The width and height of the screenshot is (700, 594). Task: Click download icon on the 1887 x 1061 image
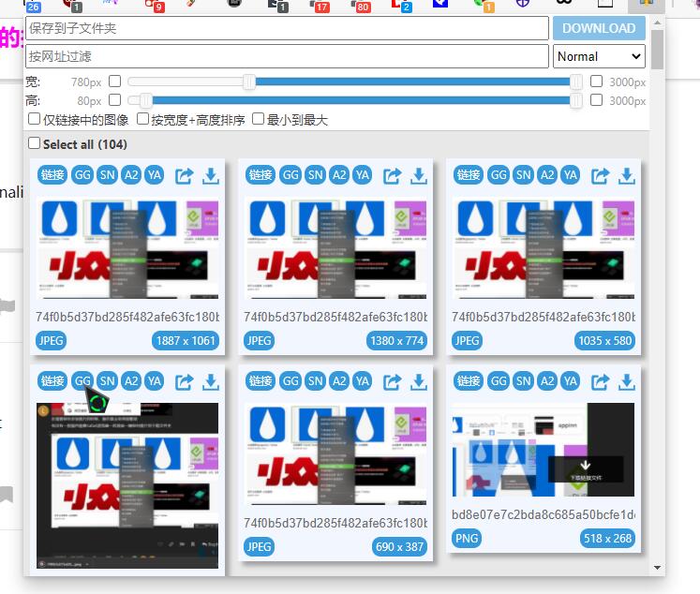[211, 175]
